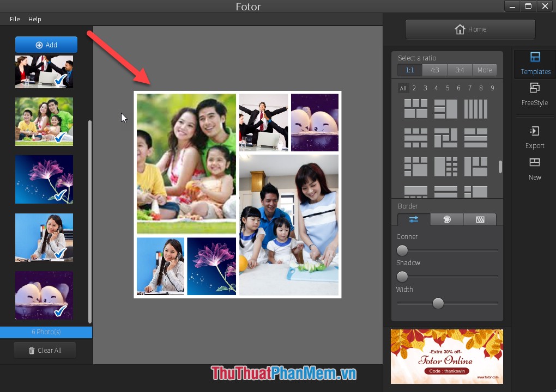Open the More ratio options
The width and height of the screenshot is (556, 392).
point(484,70)
